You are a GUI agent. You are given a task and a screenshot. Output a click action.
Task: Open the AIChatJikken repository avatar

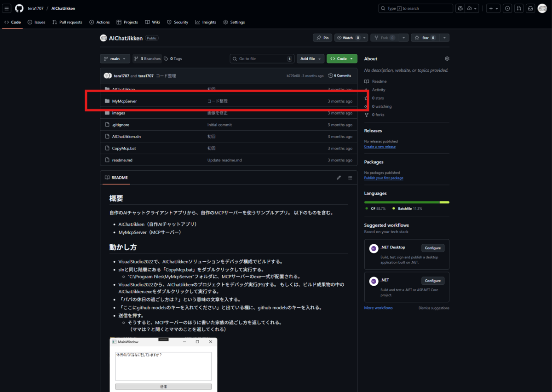pos(103,38)
